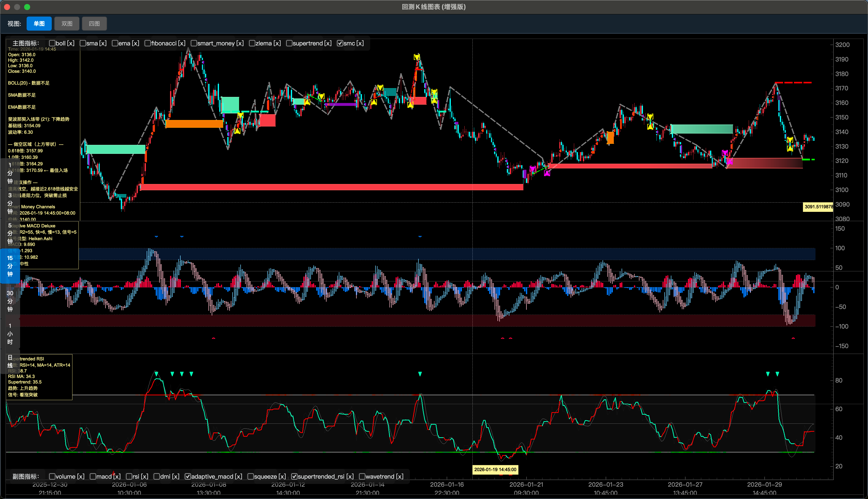Click the [x] beside smart_money
Screen dimensions: 868x499
240,43
